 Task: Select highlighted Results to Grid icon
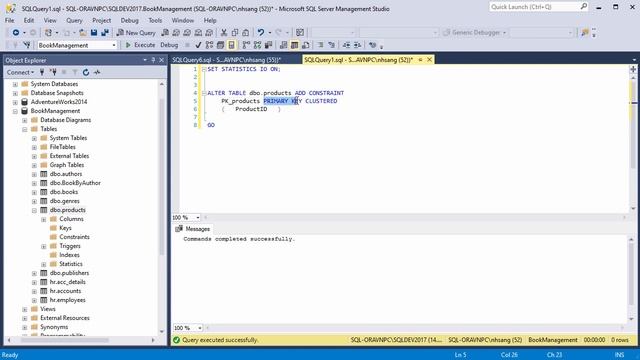tap(294, 45)
